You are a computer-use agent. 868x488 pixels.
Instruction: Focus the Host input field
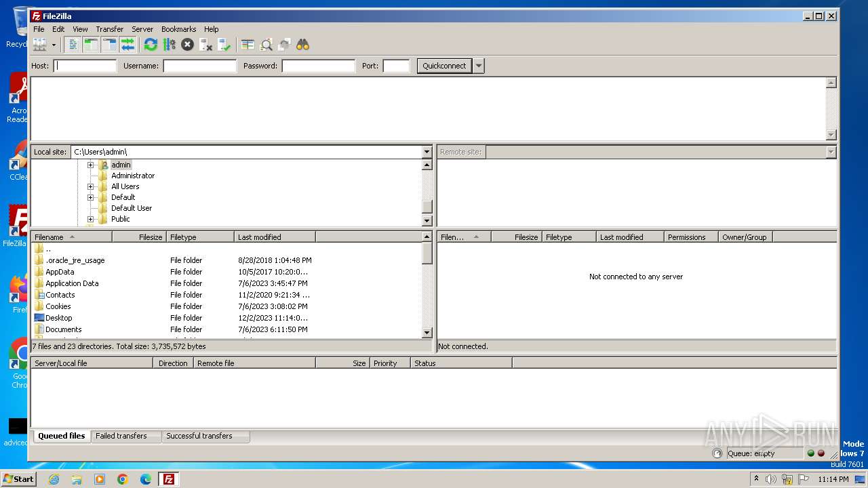click(x=85, y=66)
